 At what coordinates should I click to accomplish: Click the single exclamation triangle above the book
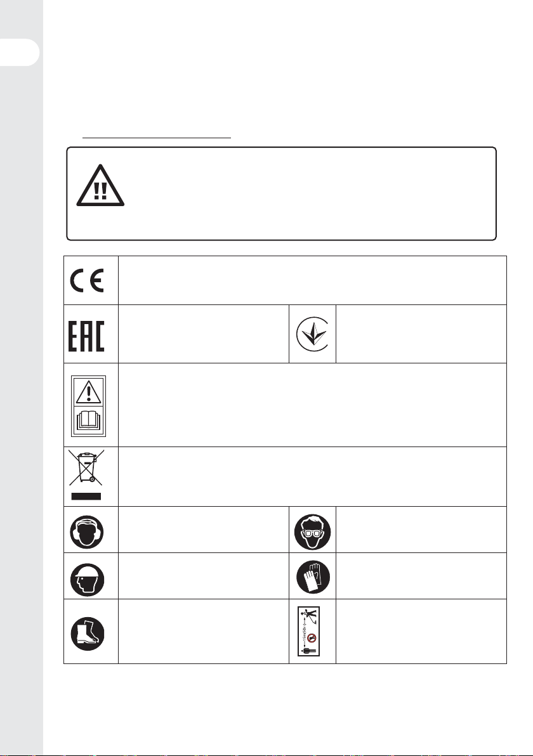88,391
